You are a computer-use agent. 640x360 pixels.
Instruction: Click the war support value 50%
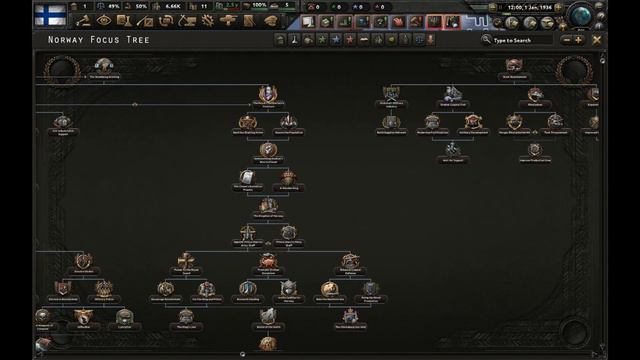coord(141,7)
